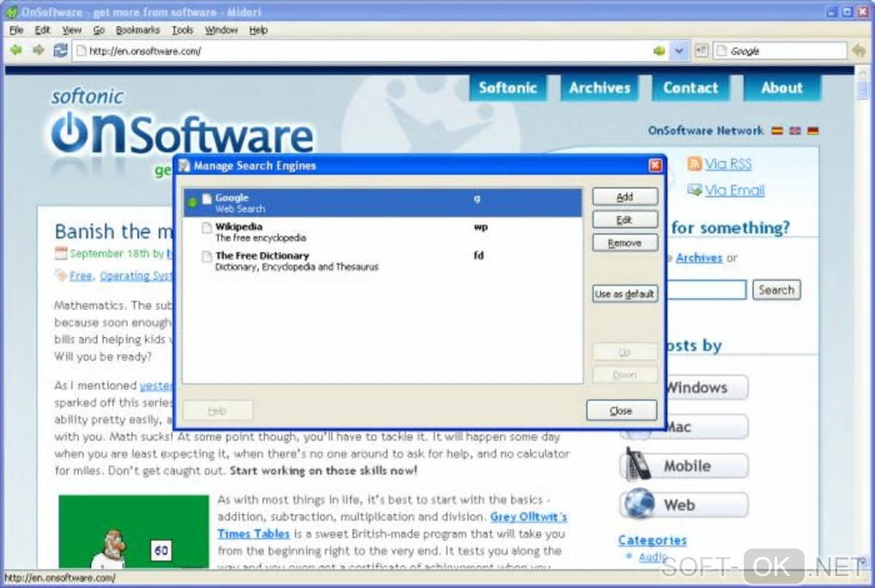Go forward with the green right arrow
The height and width of the screenshot is (588, 875).
[38, 51]
